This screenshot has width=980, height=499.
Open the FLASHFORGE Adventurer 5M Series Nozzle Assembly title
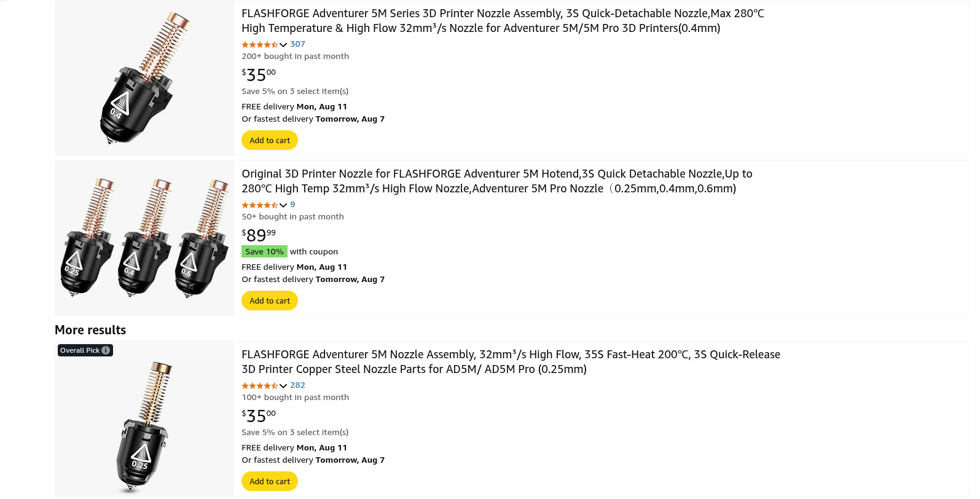coord(503,20)
